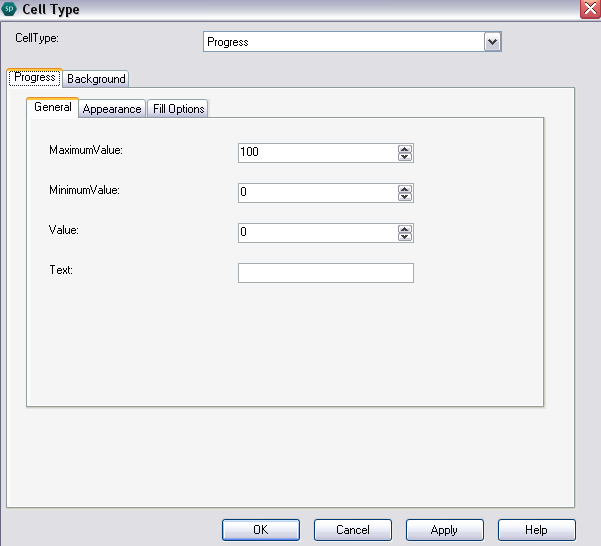Decrease Value field with down spinner arrow

point(405,237)
